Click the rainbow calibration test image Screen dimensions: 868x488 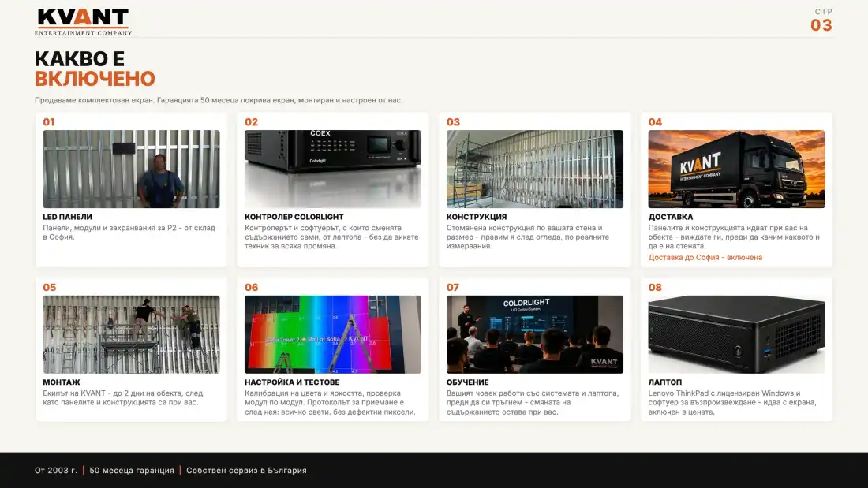coord(333,334)
